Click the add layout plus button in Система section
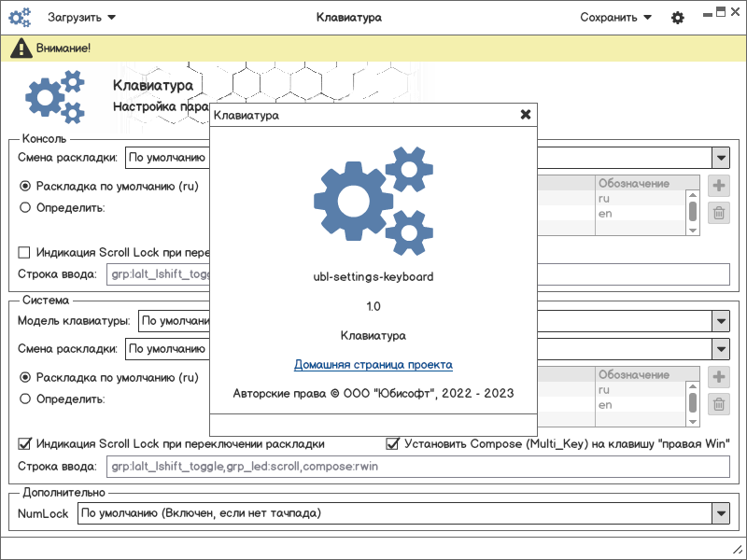The image size is (747, 560). tap(718, 377)
